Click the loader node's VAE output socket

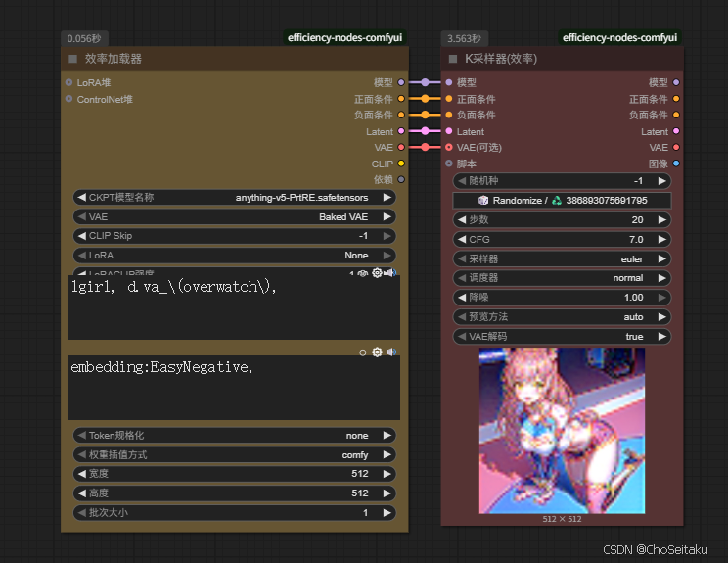[x=401, y=147]
